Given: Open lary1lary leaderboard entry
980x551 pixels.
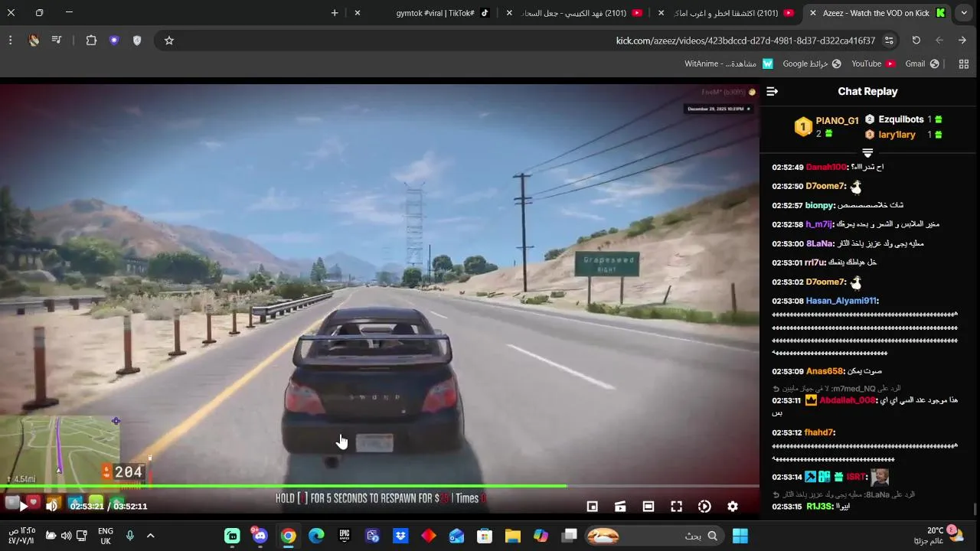Looking at the screenshot, I should pyautogui.click(x=897, y=135).
